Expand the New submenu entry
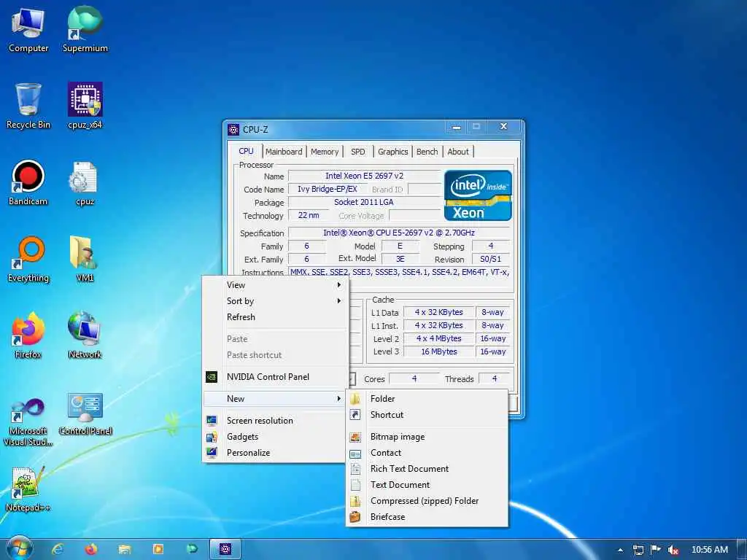 point(275,399)
